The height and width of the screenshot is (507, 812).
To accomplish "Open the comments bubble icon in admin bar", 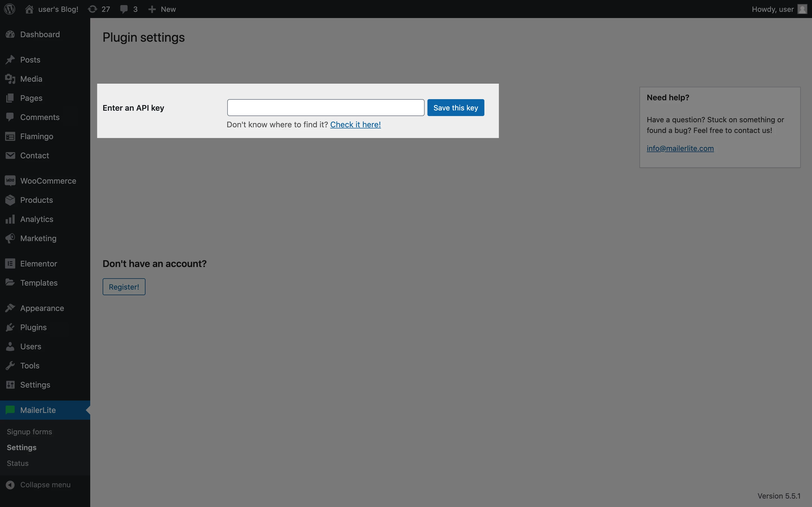I will (x=124, y=9).
